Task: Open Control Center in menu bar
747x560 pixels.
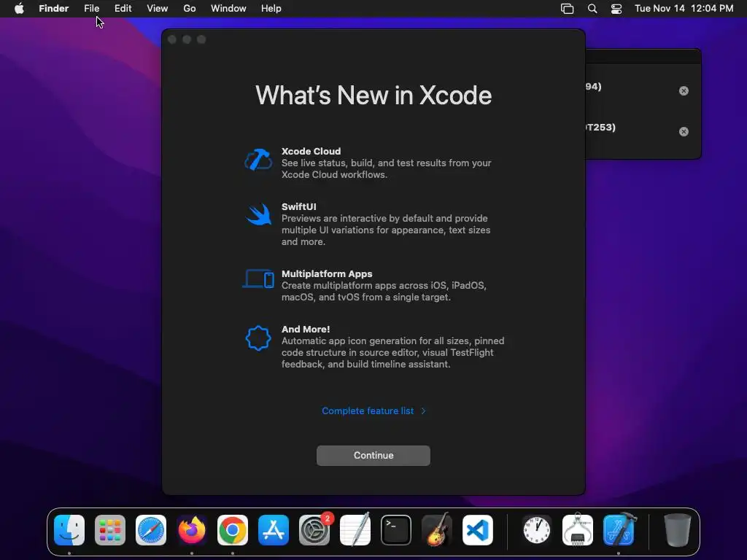Action: pos(616,9)
